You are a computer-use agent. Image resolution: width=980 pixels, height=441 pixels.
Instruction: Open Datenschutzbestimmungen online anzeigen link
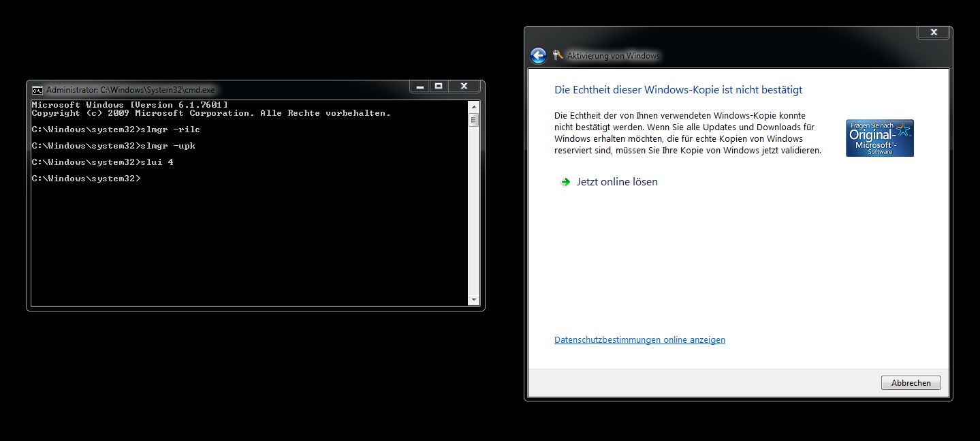pyautogui.click(x=639, y=339)
